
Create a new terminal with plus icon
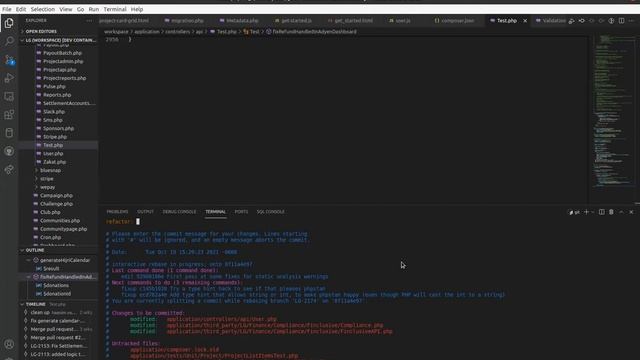[x=586, y=212]
